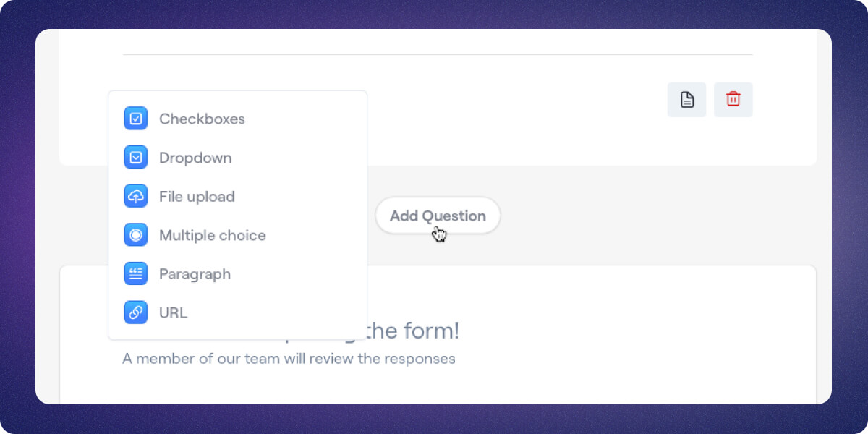Image resolution: width=868 pixels, height=434 pixels.
Task: Click the URL chain link icon
Action: (x=136, y=312)
